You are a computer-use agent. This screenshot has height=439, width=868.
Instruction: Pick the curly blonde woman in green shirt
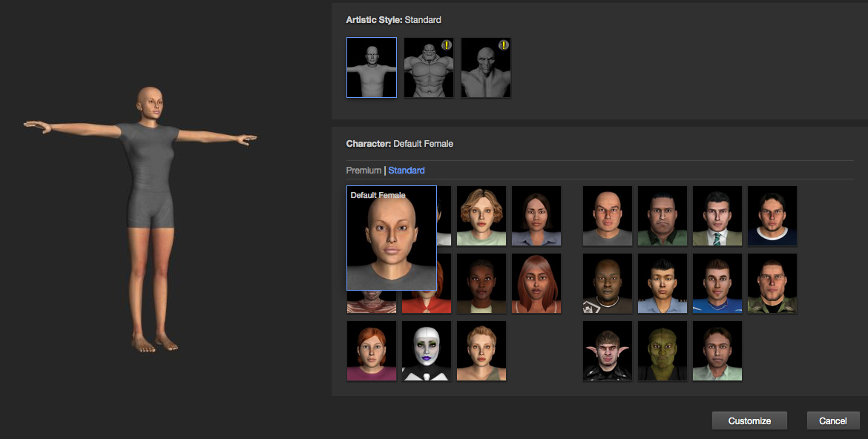[x=481, y=216]
